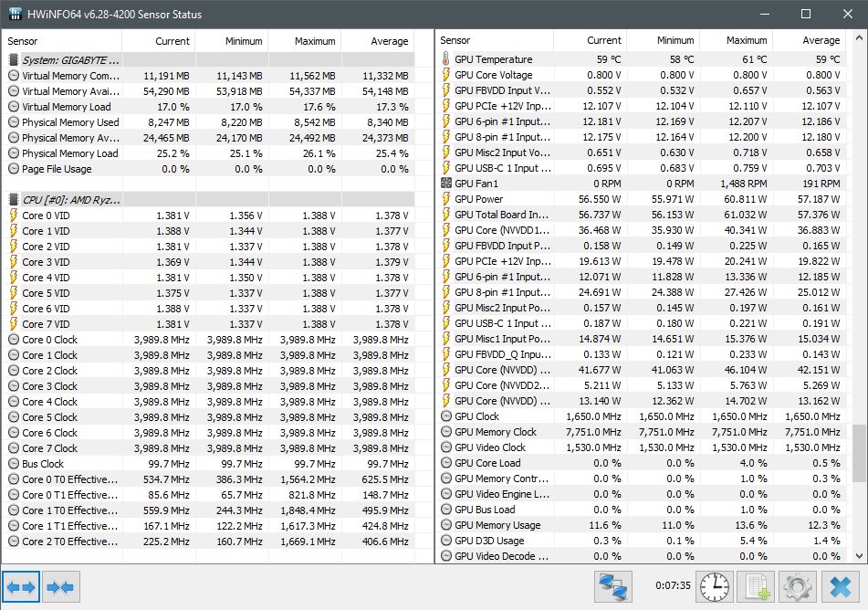Select the GPU Total Board In… row

[x=641, y=214]
